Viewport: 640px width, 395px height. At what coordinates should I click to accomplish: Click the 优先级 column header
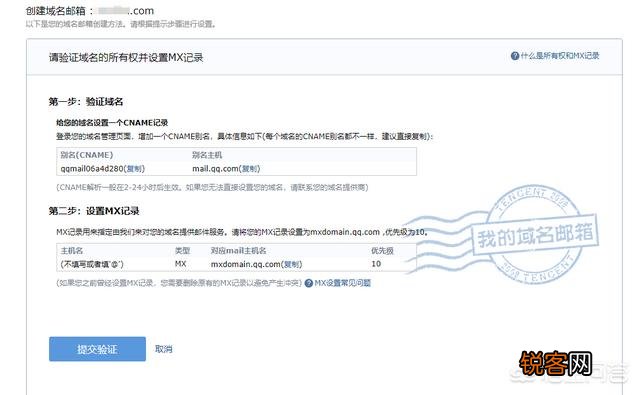(x=382, y=251)
